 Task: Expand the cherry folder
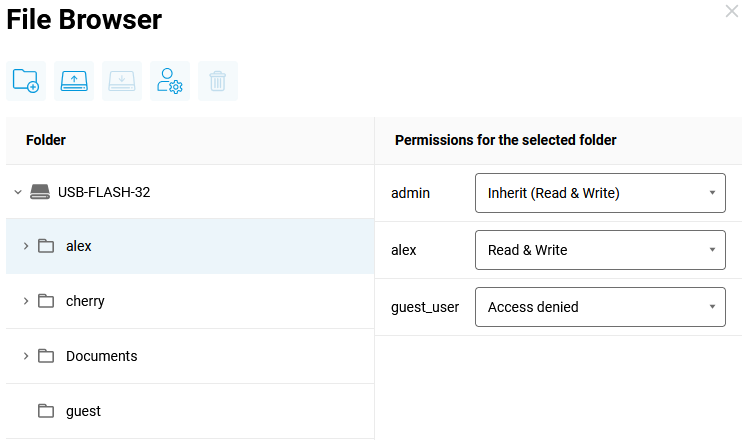pos(26,301)
